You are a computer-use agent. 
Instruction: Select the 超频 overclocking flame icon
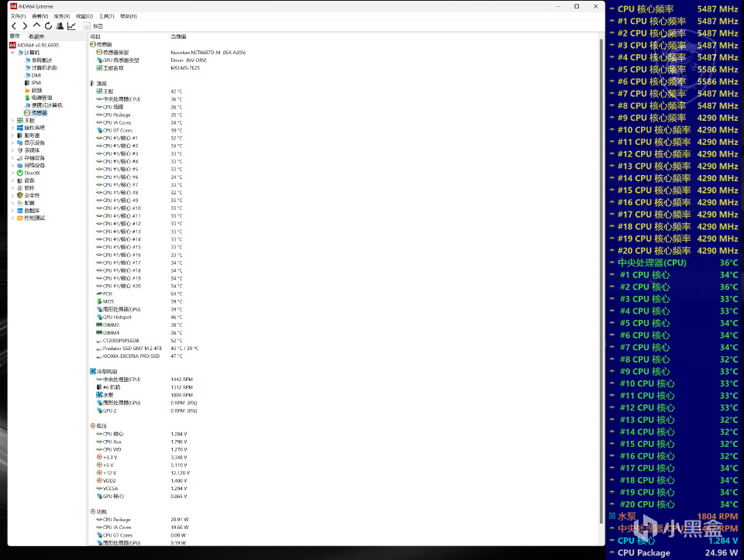coord(26,91)
